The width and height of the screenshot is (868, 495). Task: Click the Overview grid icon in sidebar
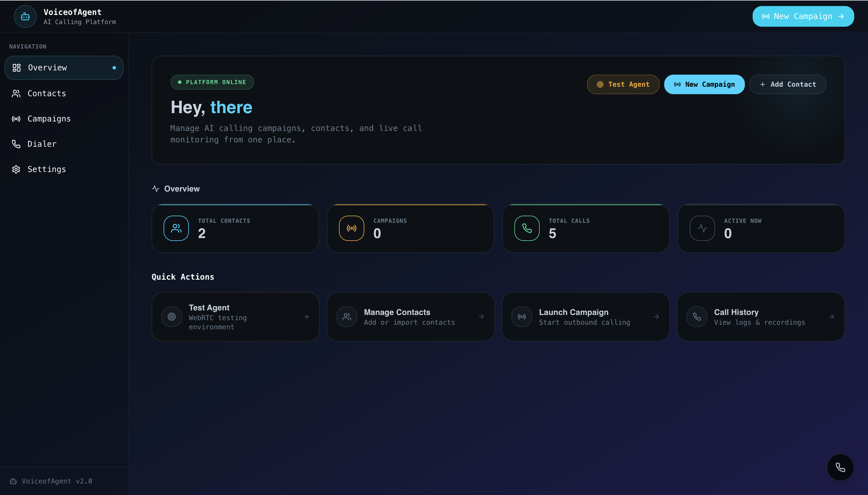17,68
